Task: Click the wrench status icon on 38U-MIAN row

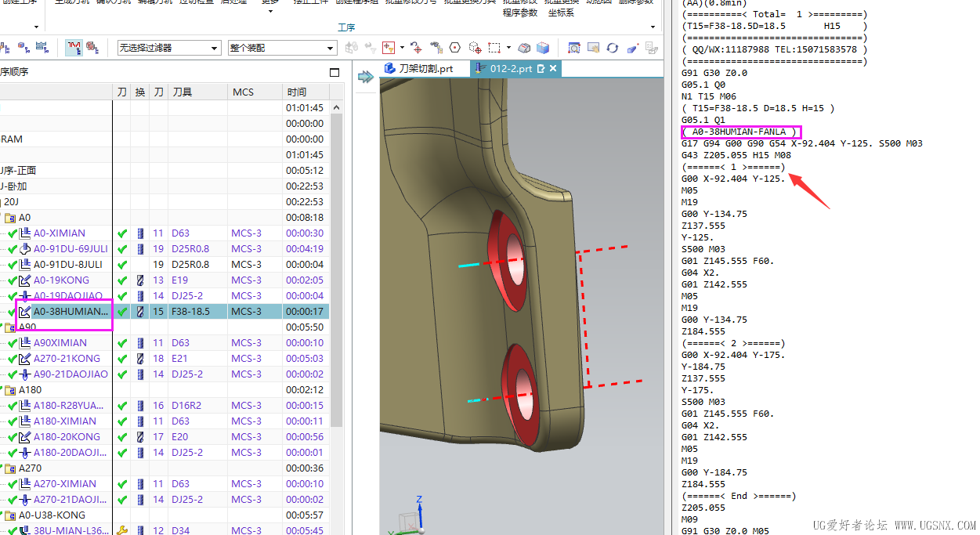Action: pyautogui.click(x=121, y=530)
